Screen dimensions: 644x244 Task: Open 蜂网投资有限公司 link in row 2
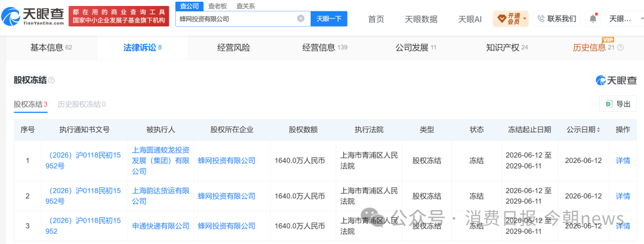point(227,196)
